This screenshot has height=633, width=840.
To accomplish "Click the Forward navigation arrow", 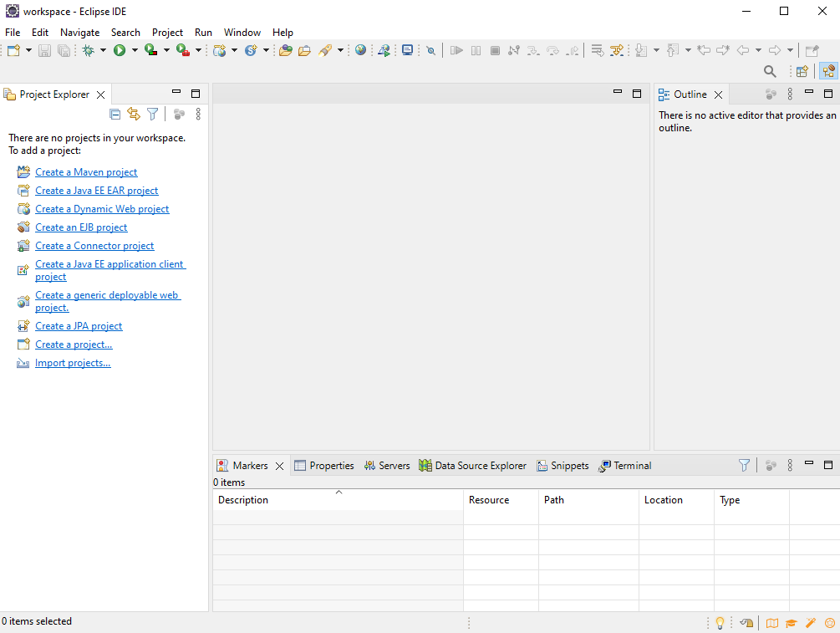I will (775, 50).
